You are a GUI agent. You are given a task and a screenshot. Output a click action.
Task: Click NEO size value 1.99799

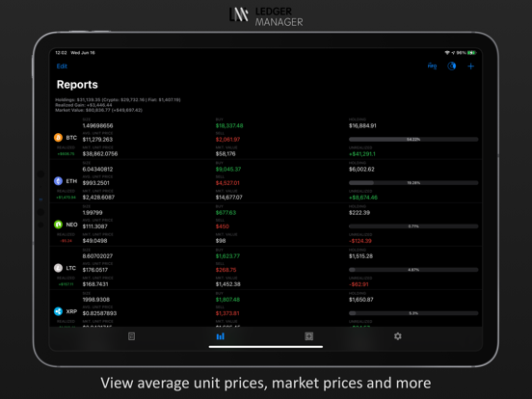coord(93,212)
